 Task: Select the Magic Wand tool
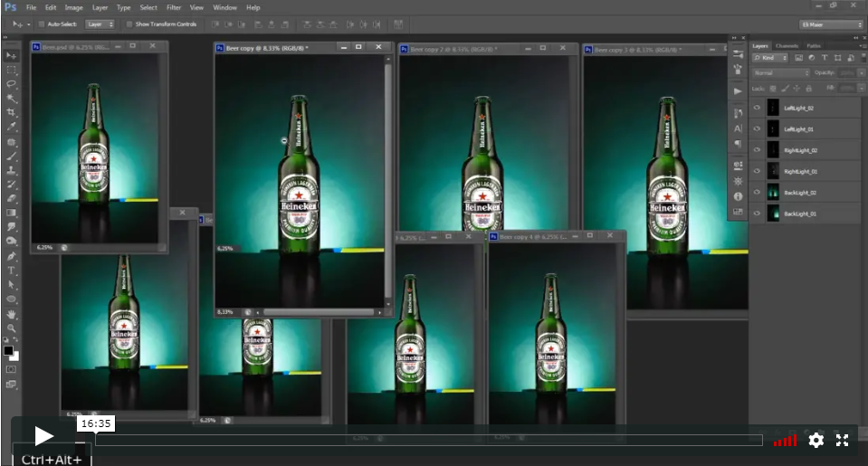tap(11, 99)
